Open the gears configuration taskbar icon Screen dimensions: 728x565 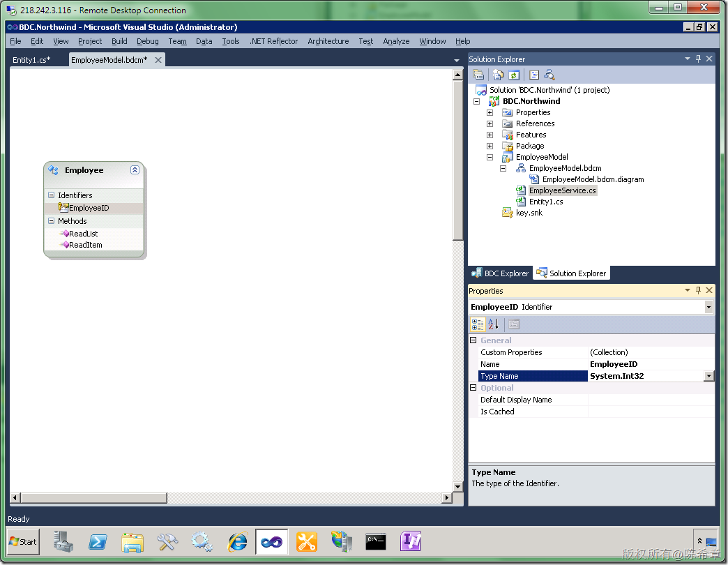pyautogui.click(x=202, y=542)
